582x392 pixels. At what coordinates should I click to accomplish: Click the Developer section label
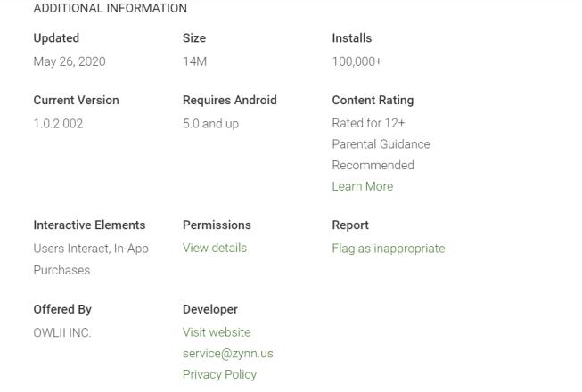210,310
